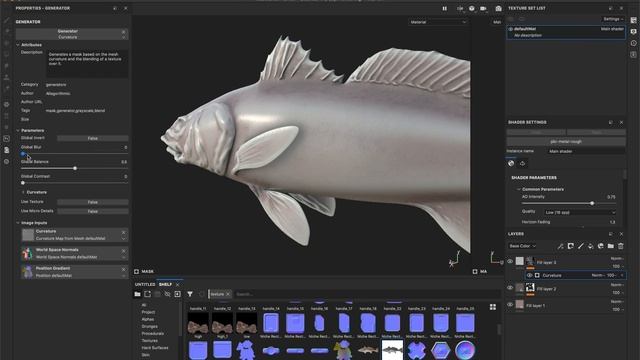Switch Shelf to grid thumbnail view icon

(x=493, y=307)
